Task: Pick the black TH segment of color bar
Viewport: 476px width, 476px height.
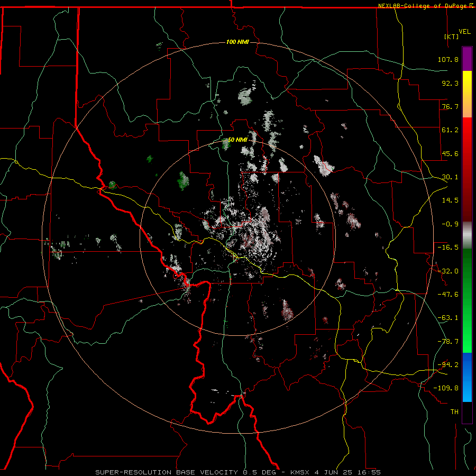Action: tap(467, 413)
